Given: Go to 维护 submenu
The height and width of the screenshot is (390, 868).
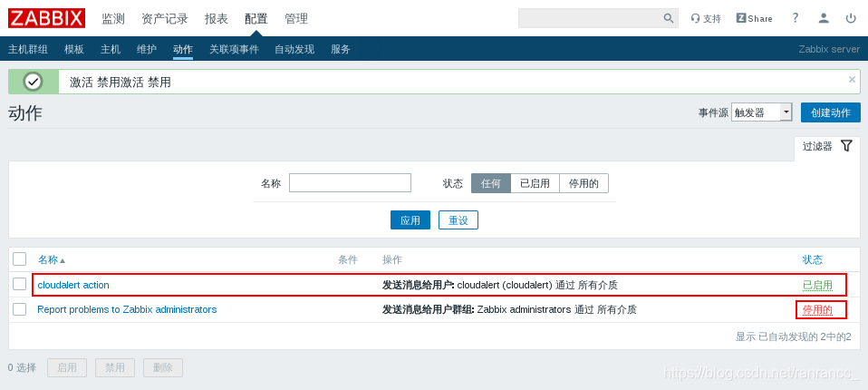Looking at the screenshot, I should (147, 49).
